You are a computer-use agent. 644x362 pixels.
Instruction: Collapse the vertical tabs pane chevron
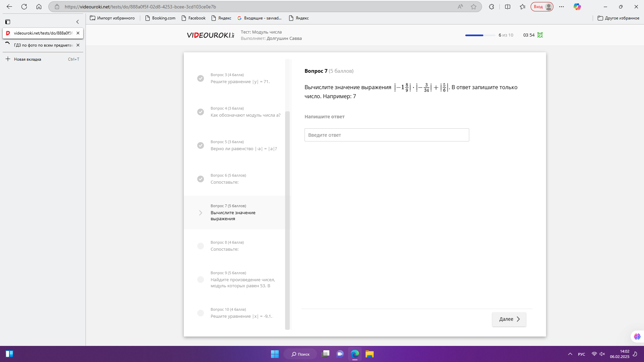[77, 22]
